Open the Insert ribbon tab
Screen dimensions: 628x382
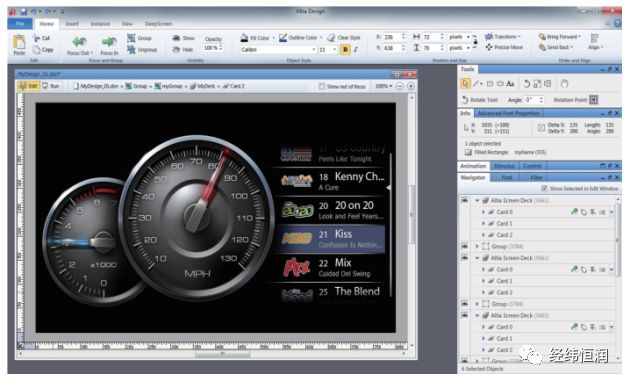click(x=72, y=24)
